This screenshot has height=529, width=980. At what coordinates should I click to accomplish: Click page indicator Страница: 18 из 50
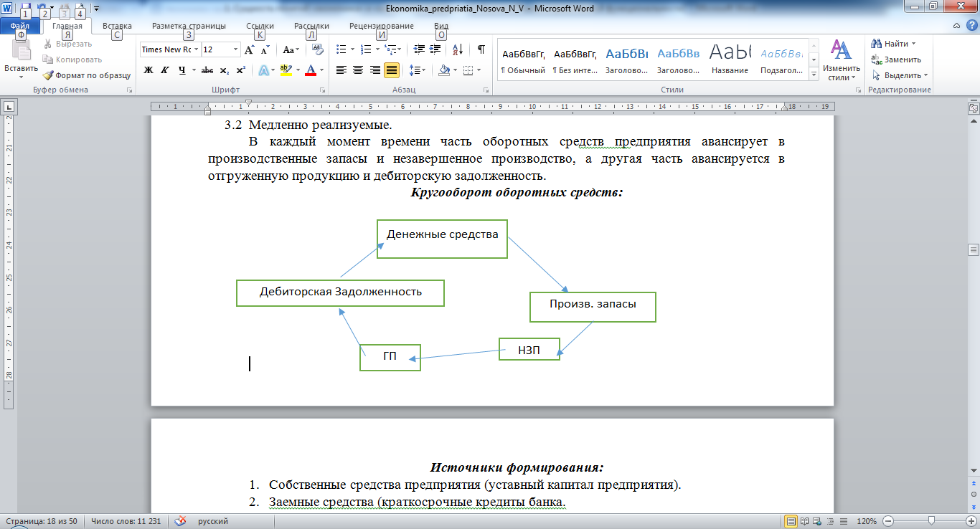tap(41, 521)
